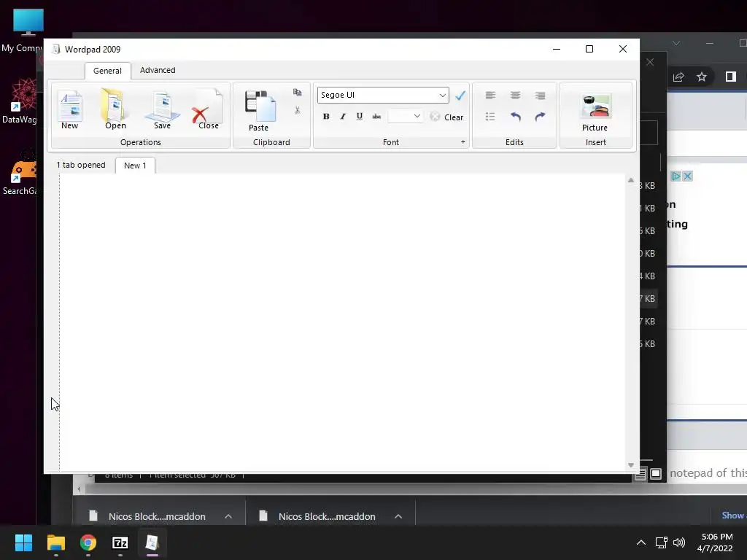
Task: Apply the font with the blue checkmark
Action: [460, 96]
